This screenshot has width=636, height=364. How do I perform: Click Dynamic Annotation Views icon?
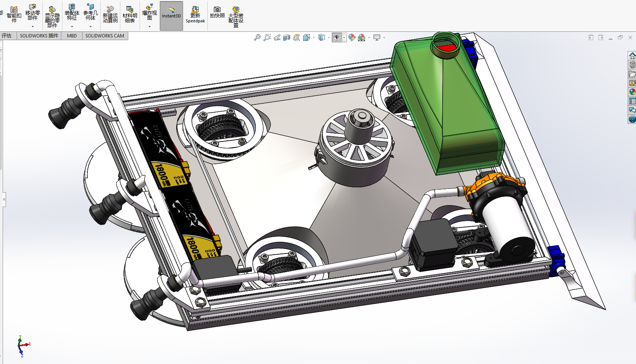click(297, 37)
